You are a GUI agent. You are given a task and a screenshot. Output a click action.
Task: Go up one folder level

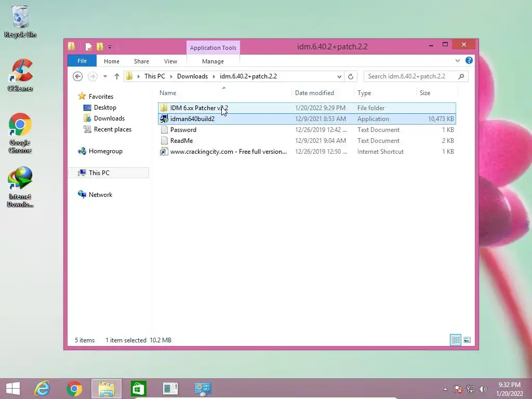pyautogui.click(x=117, y=76)
